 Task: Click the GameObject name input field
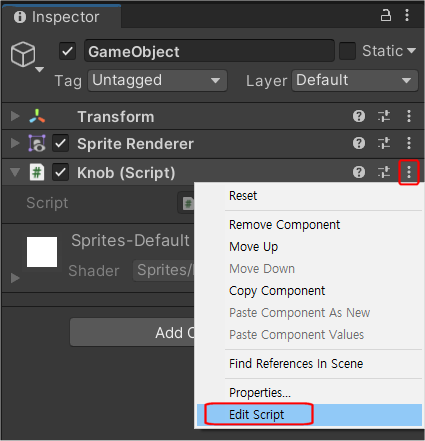pos(209,51)
